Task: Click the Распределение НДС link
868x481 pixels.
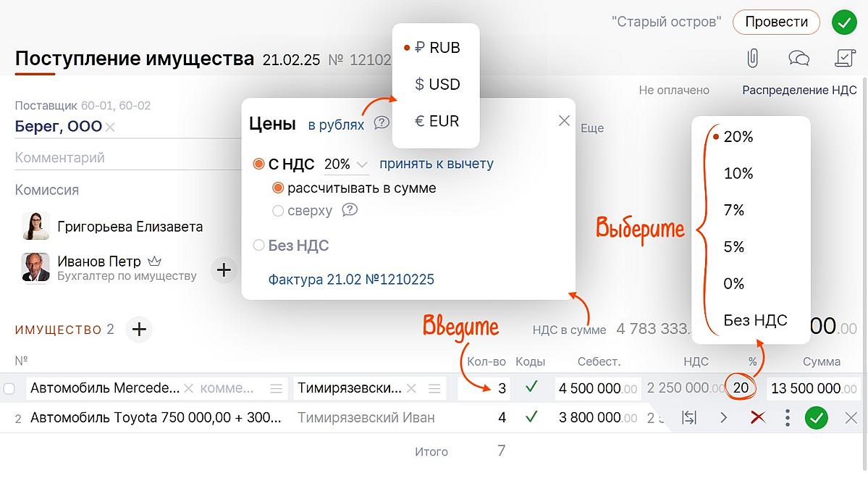Action: (x=799, y=91)
